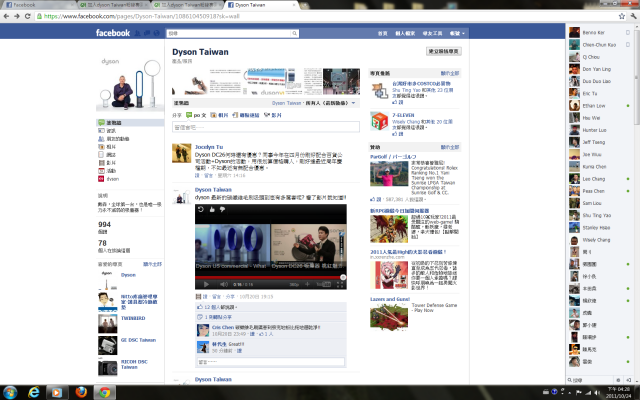Close the Dyson Taiwan browser tab
This screenshot has height=400, width=640.
coord(294,5)
